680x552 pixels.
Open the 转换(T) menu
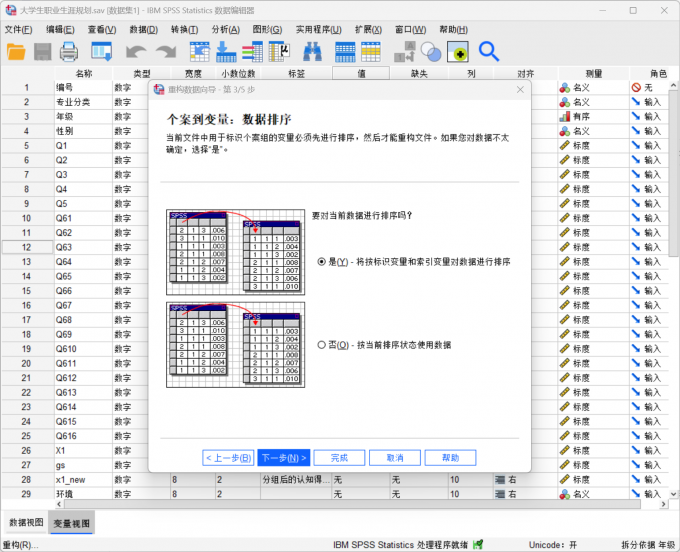click(184, 29)
